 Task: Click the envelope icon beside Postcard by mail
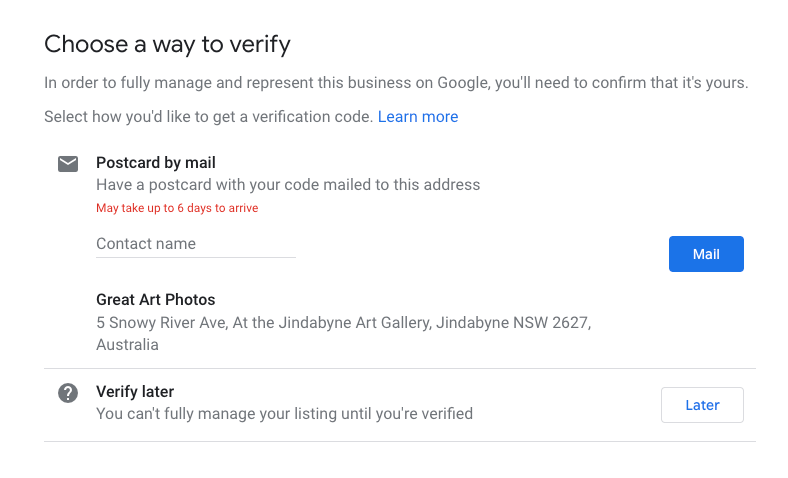click(68, 164)
